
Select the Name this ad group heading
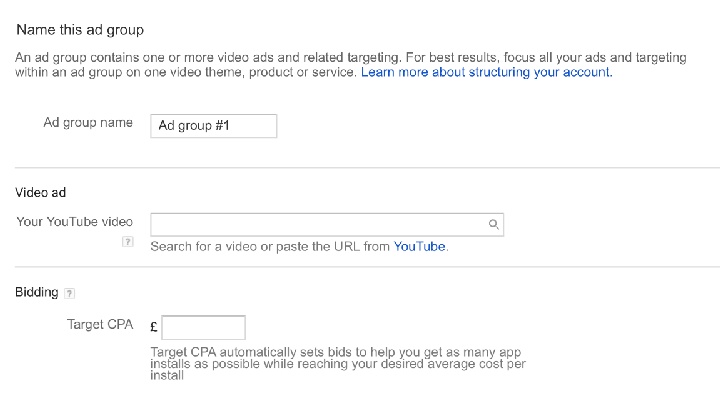click(80, 30)
